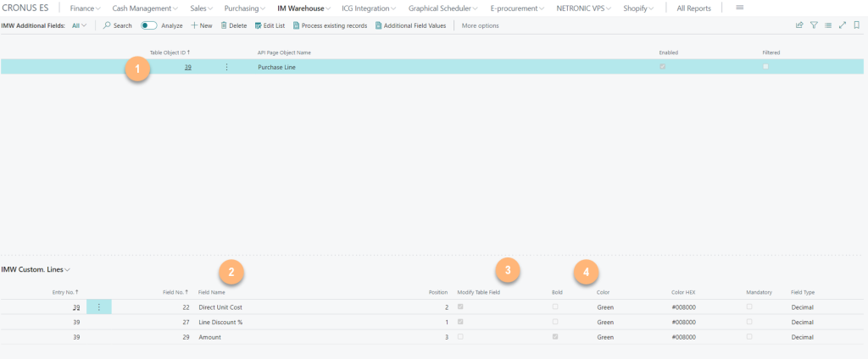Open All Reports

point(693,8)
